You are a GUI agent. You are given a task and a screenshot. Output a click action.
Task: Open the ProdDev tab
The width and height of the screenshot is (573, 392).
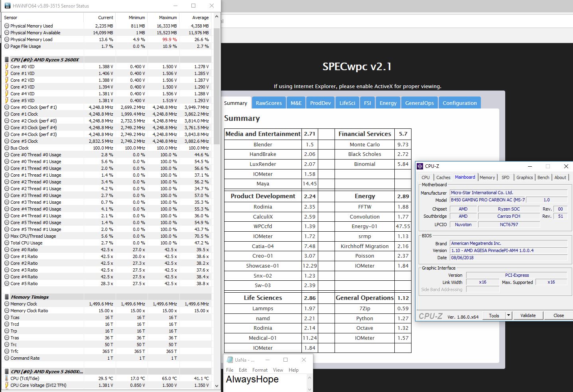[321, 103]
